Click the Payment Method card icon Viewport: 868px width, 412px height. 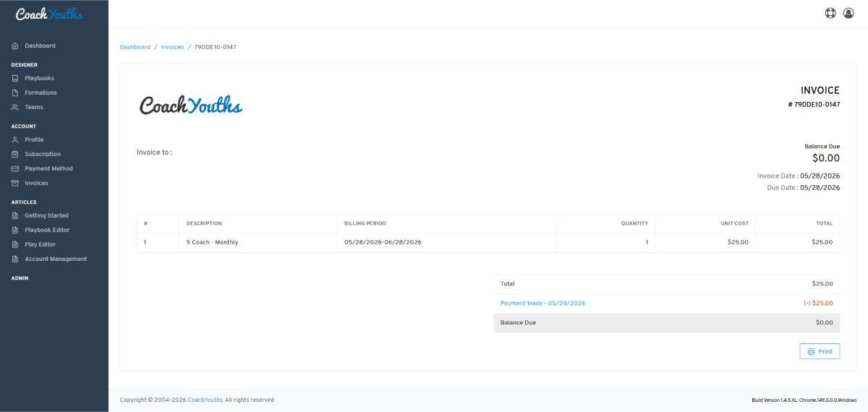(x=15, y=168)
